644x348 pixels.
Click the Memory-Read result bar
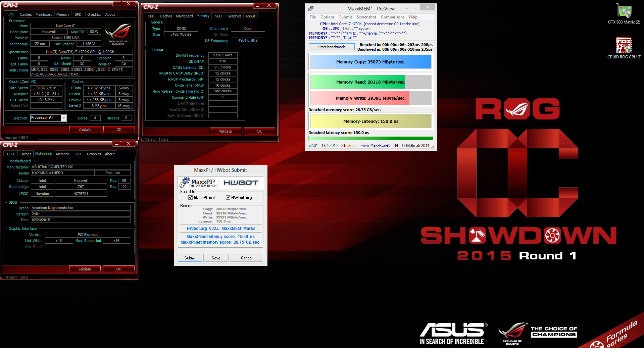[x=371, y=82]
